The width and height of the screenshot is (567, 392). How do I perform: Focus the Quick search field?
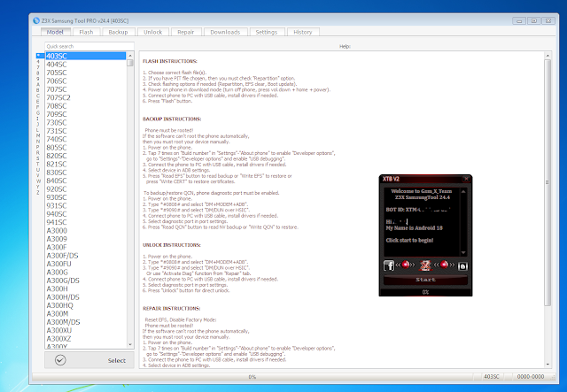[x=89, y=46]
